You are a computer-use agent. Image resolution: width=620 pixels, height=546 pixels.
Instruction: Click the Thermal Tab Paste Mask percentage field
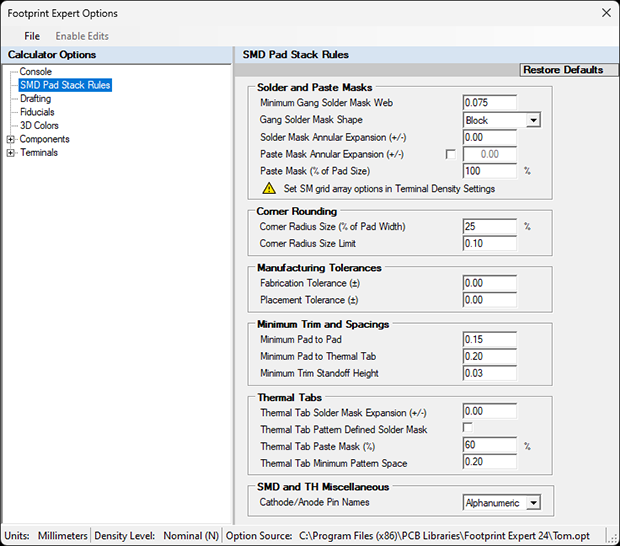click(489, 446)
